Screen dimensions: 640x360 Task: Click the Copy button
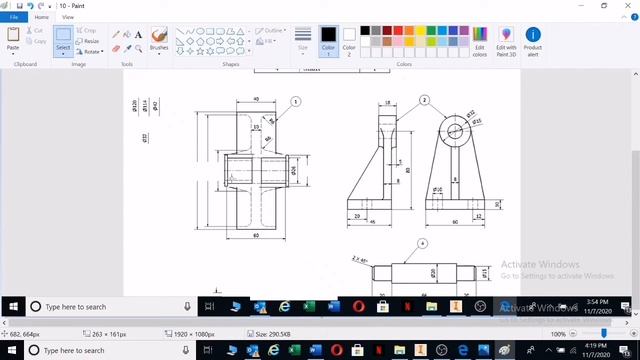point(36,41)
